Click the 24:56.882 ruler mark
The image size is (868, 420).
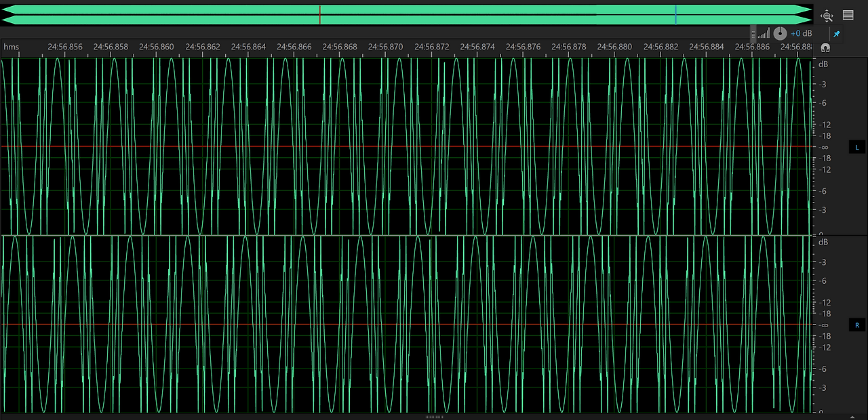click(x=660, y=47)
